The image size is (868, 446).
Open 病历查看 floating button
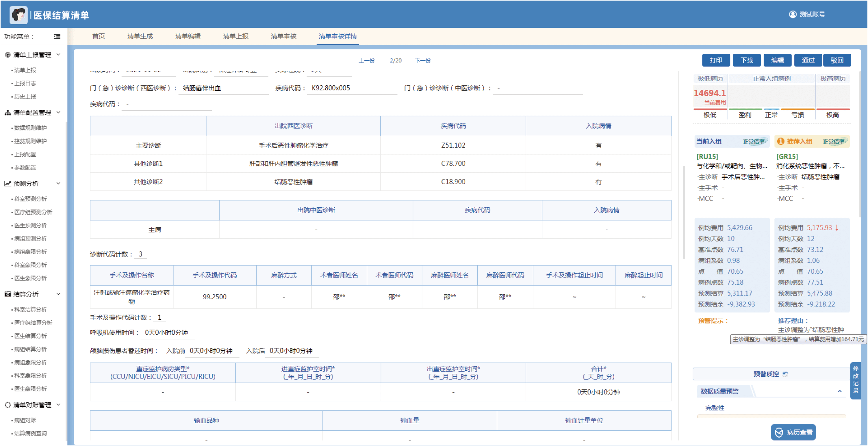[x=793, y=432]
